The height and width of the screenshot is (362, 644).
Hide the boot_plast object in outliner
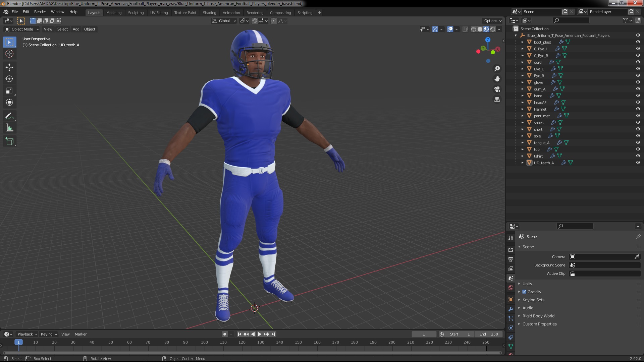(x=638, y=42)
